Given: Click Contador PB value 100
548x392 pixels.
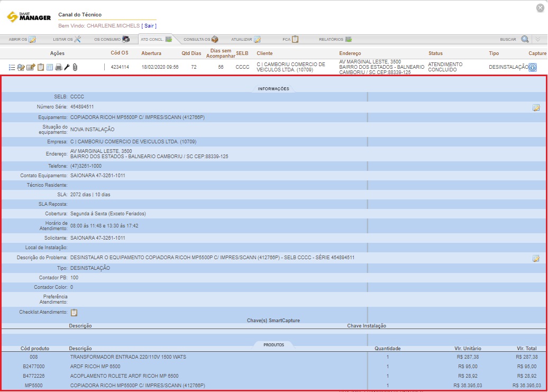Looking at the screenshot, I should pyautogui.click(x=75, y=278).
